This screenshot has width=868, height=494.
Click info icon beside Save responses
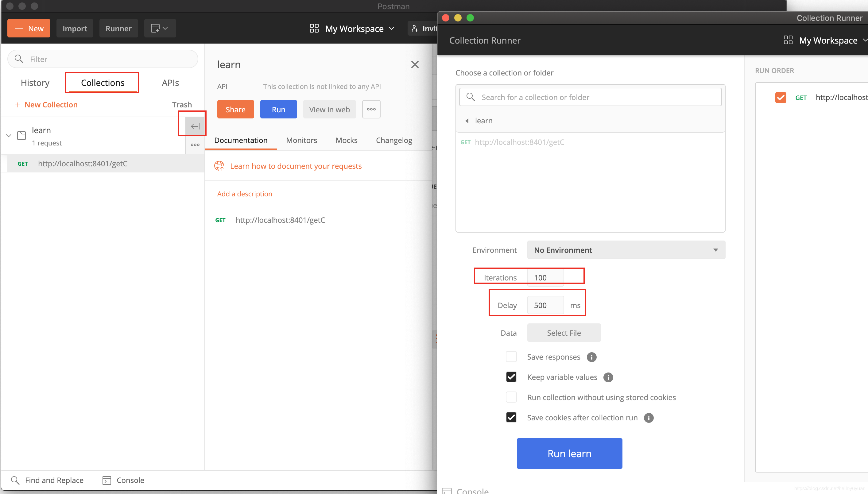(x=591, y=357)
